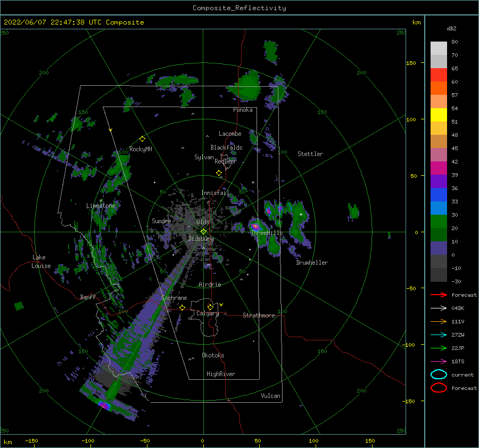
Task: Click the white plus marker near ThreeHills storm
Action: click(x=301, y=214)
